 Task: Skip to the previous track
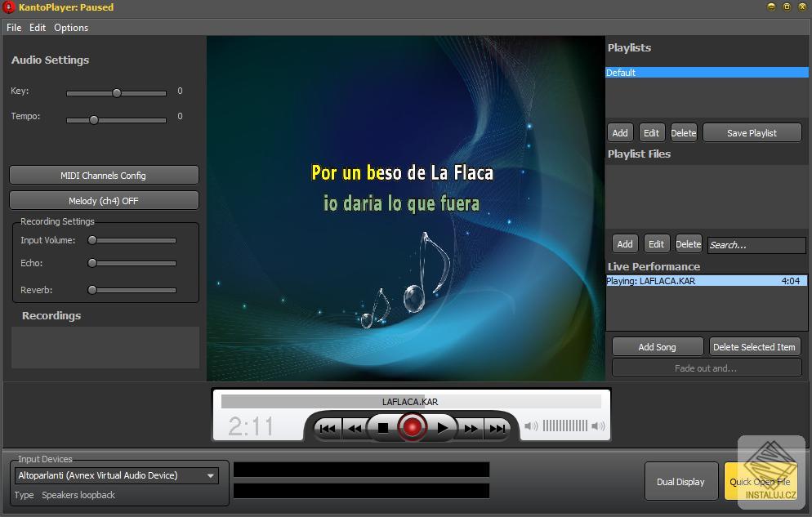(x=328, y=428)
